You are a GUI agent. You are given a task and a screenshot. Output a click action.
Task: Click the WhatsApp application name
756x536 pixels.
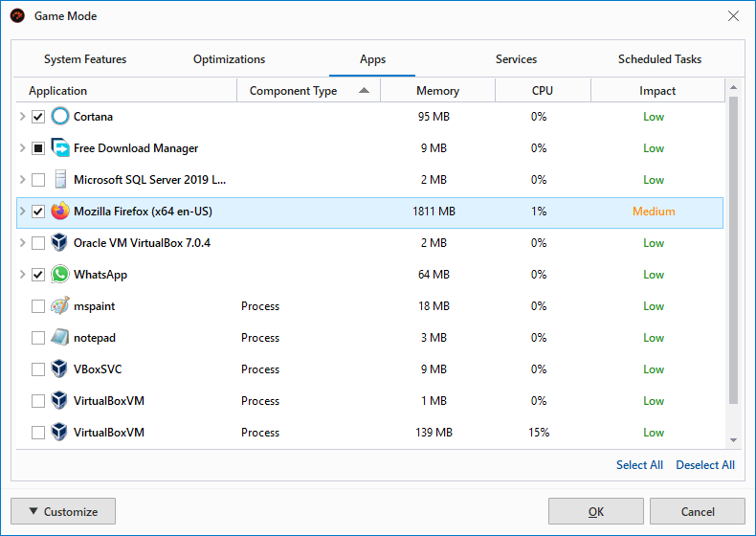(x=100, y=275)
